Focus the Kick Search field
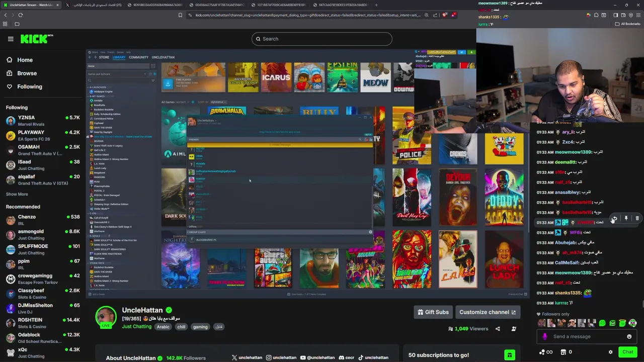The height and width of the screenshot is (362, 644). tap(321, 39)
